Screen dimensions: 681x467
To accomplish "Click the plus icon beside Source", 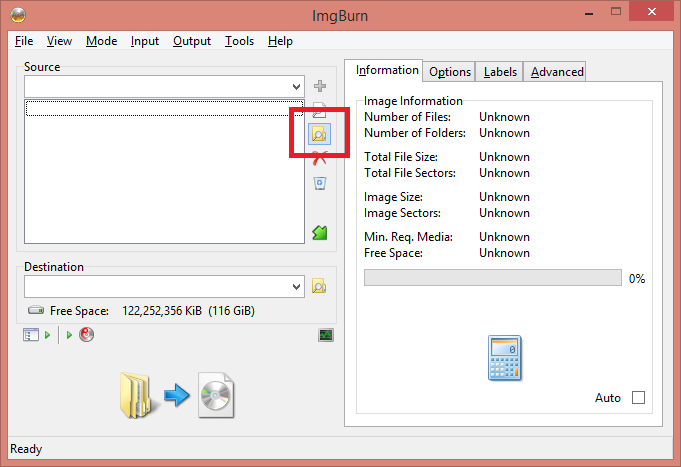I will click(320, 86).
